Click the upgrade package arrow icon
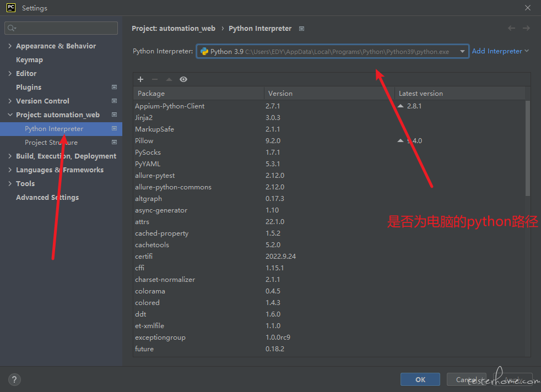This screenshot has height=392, width=541. tap(169, 79)
